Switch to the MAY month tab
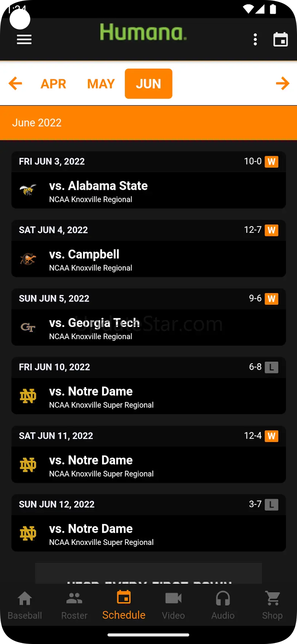Screen dimensions: 297x644 pos(101,84)
